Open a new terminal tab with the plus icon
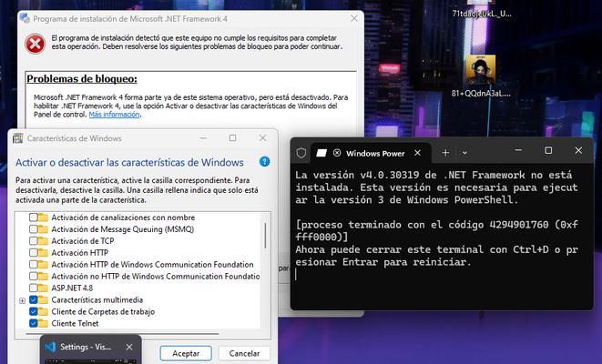This screenshot has width=602, height=364. (445, 153)
